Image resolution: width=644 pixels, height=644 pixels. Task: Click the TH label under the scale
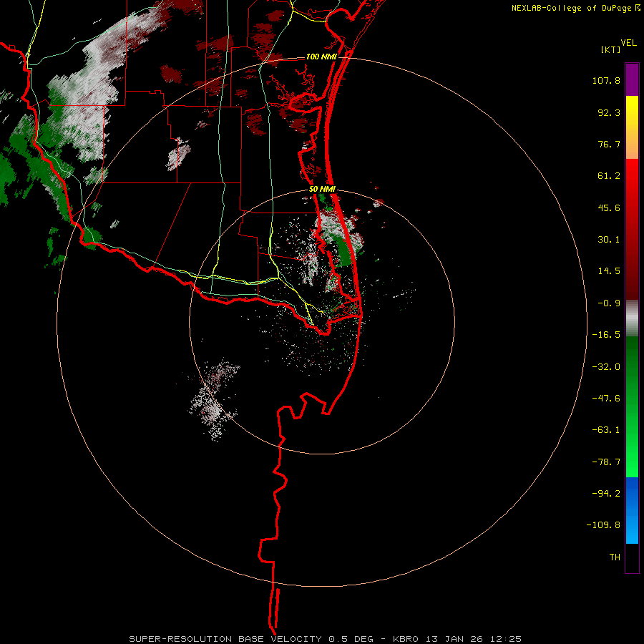pyautogui.click(x=615, y=557)
